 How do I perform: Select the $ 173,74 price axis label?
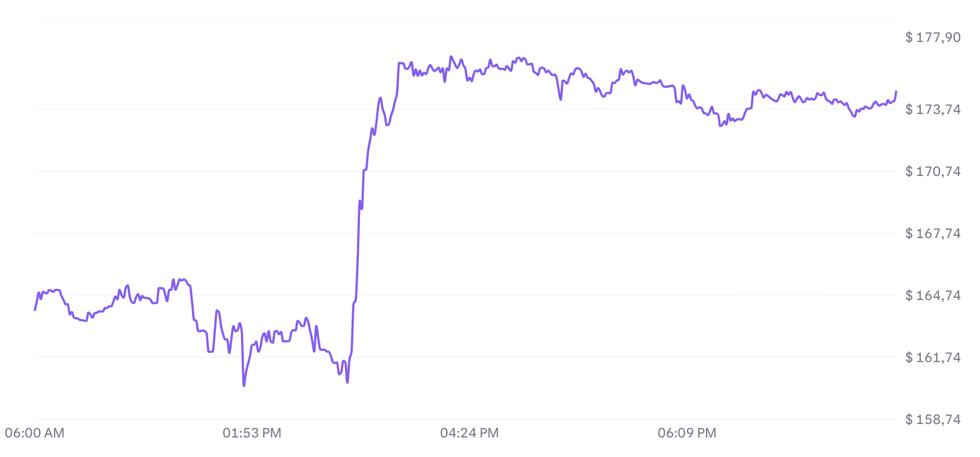pos(933,110)
